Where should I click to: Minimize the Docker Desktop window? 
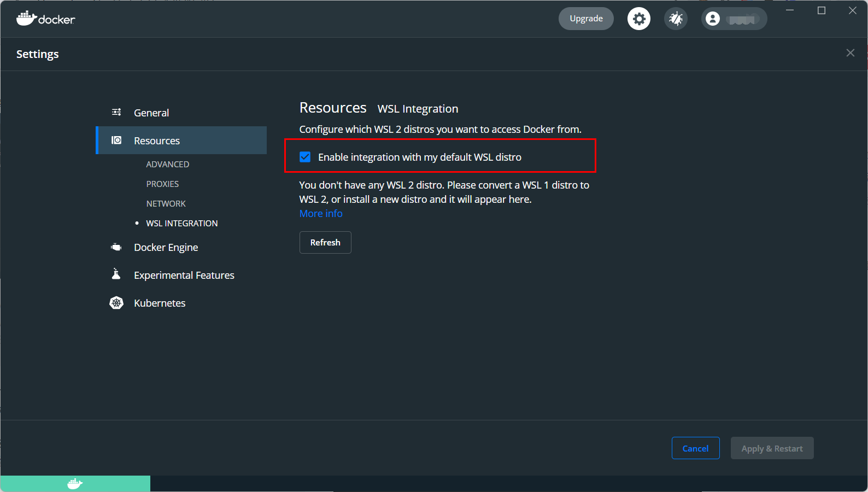pyautogui.click(x=790, y=10)
